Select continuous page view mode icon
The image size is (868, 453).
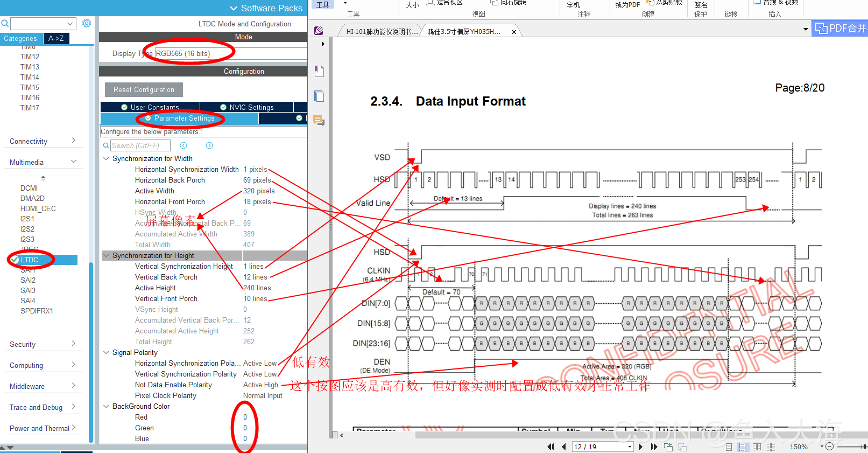[743, 447]
